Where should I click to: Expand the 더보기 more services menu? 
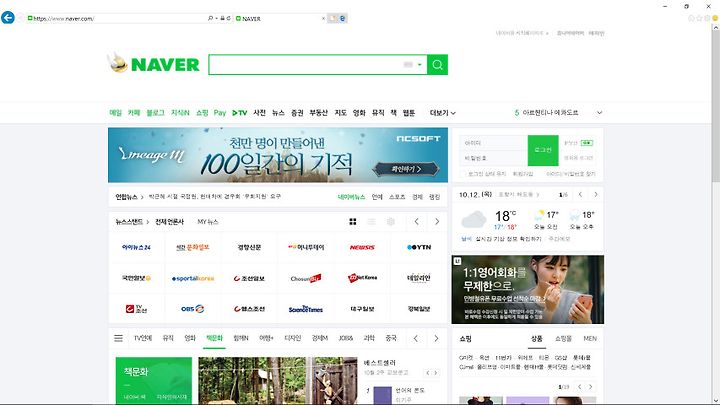click(x=442, y=112)
